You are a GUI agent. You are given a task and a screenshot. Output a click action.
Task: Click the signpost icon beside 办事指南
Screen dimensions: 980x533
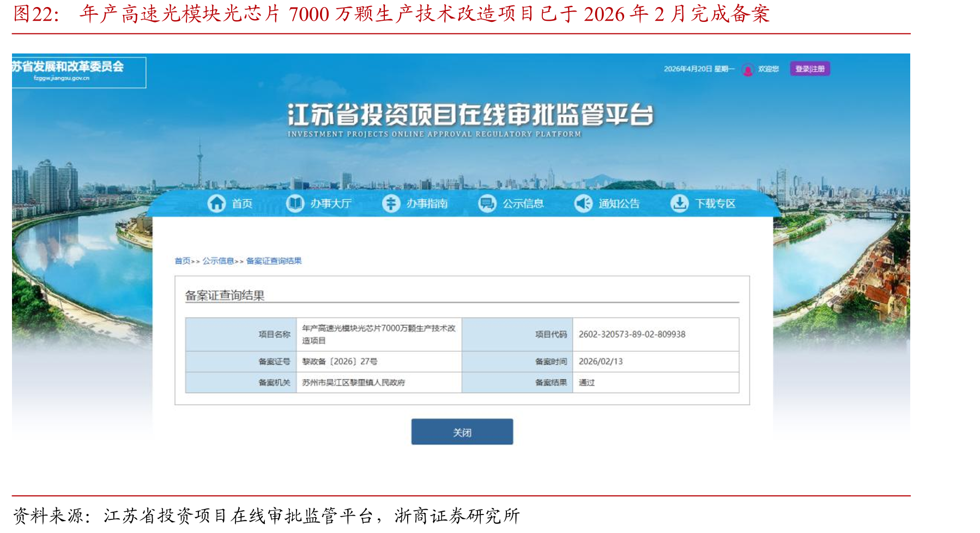391,203
